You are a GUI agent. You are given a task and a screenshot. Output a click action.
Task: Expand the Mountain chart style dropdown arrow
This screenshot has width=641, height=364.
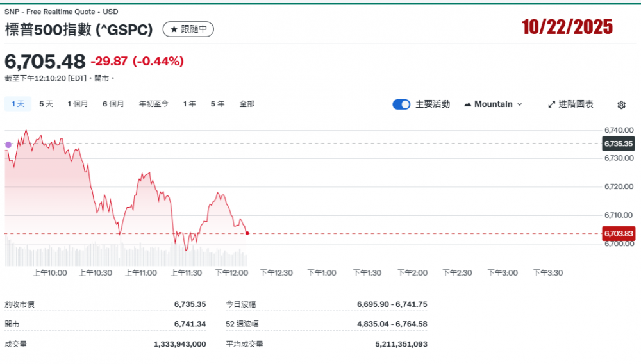[x=519, y=104]
